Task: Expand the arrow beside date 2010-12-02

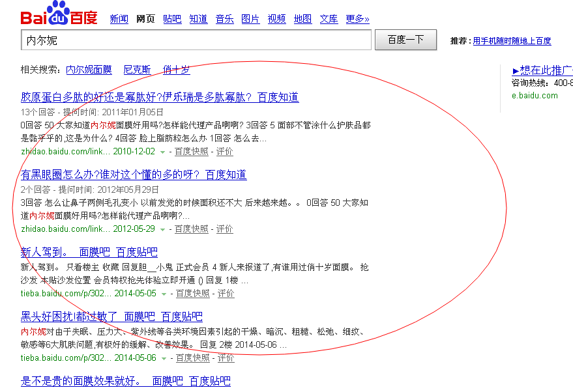Action: (x=162, y=152)
